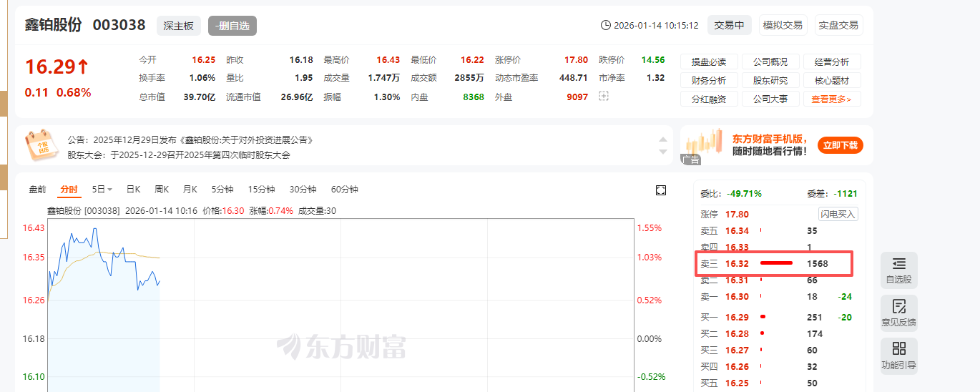The height and width of the screenshot is (392, 980).
Task: Click the 深主板 tag button
Action: 179,26
